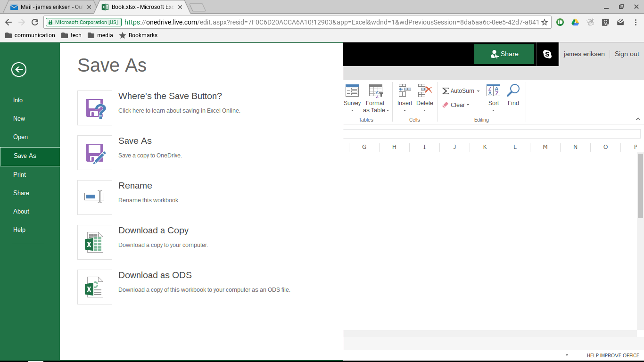The width and height of the screenshot is (644, 362).
Task: Click the AutoSum sigma icon
Action: pos(445,91)
